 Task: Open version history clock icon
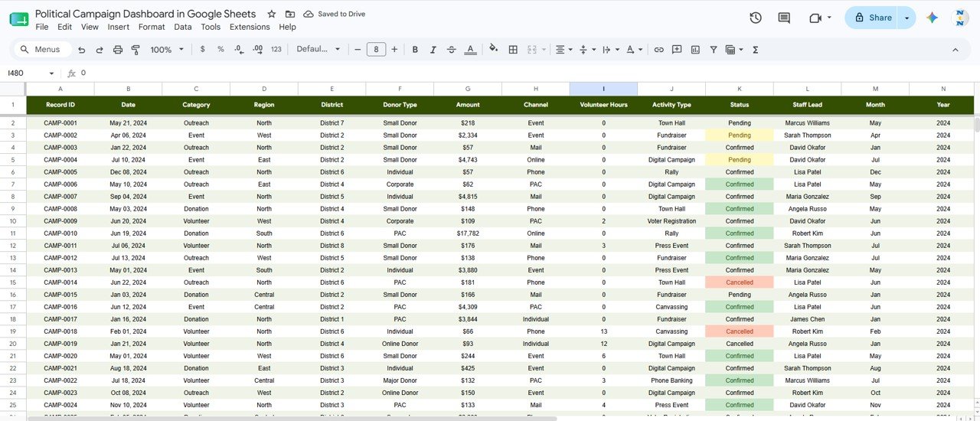[x=756, y=18]
